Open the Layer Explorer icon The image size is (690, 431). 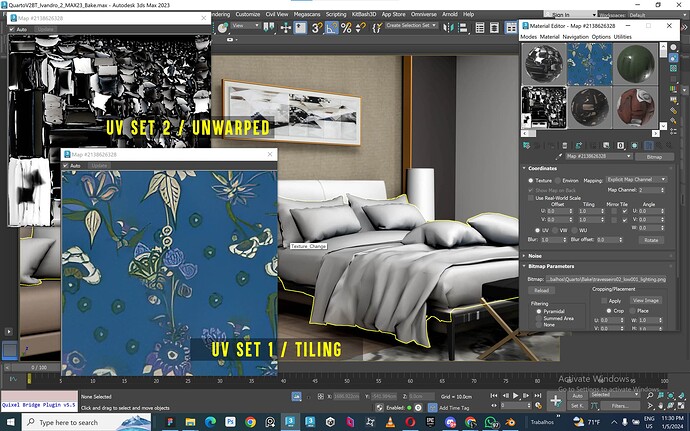coord(495,28)
